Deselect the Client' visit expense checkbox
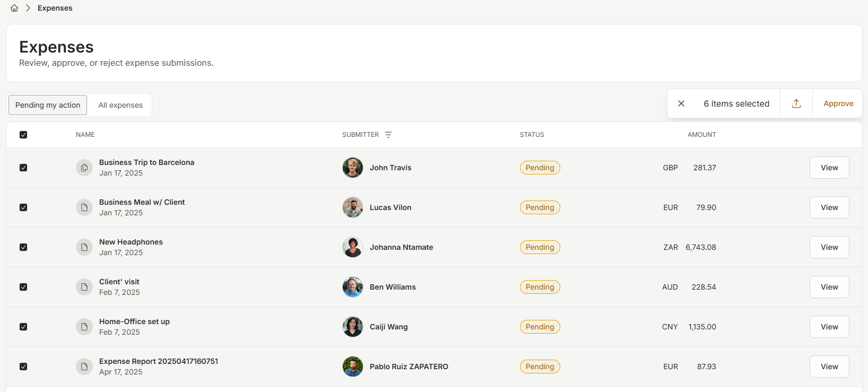 [23, 287]
